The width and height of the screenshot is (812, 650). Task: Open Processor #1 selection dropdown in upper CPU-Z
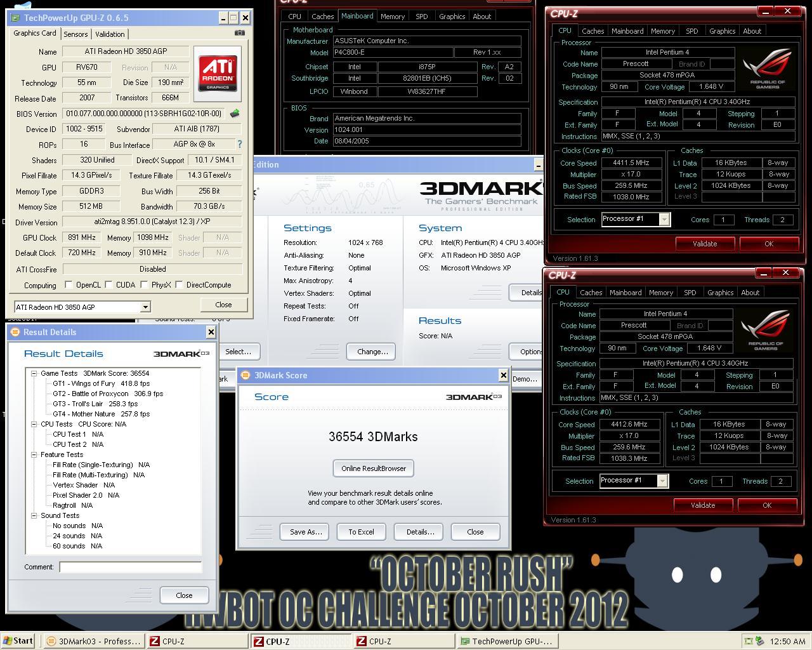point(664,220)
